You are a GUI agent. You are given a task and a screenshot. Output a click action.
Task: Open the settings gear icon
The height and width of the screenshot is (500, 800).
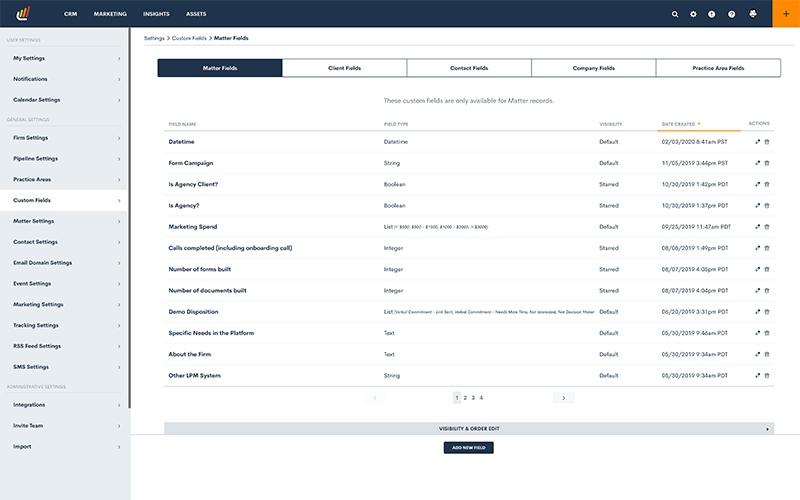click(x=693, y=14)
